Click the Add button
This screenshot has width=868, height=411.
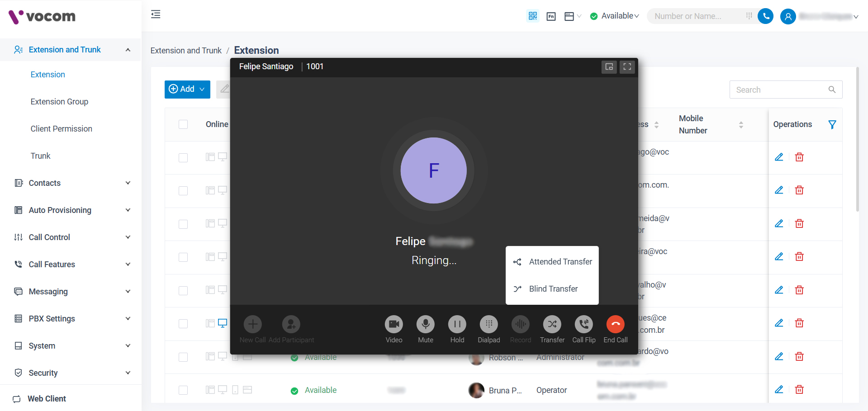(x=187, y=90)
